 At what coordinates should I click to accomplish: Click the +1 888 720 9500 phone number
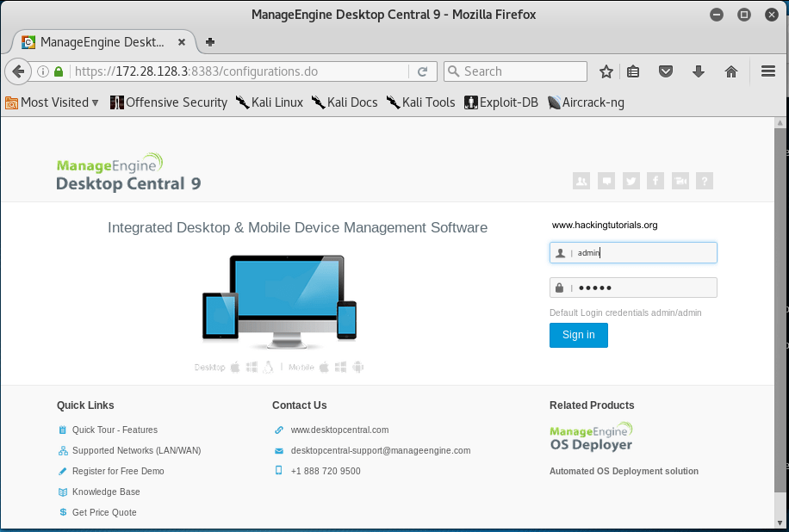coord(326,471)
